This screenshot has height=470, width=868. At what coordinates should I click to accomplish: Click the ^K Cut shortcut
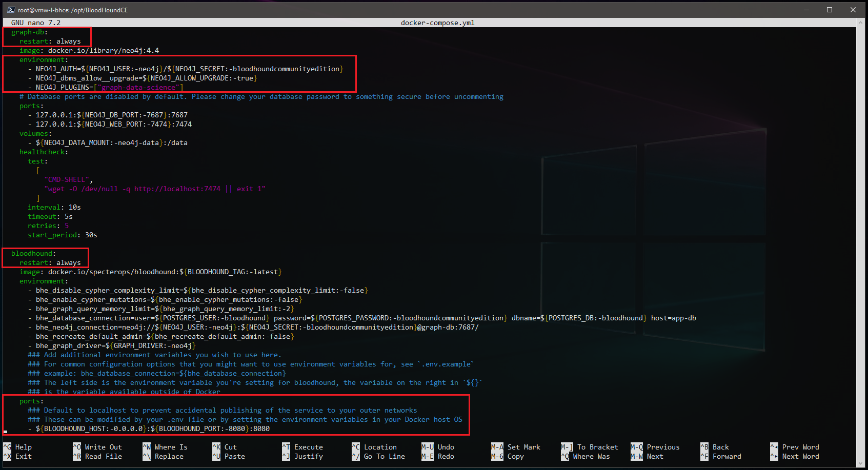(225, 447)
